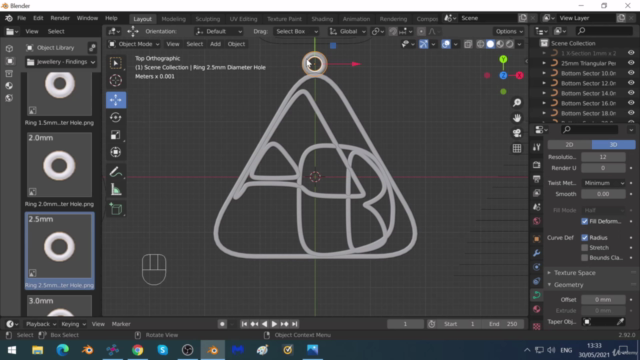This screenshot has height=360, width=640.
Task: Toggle visibility of 25mm Triangular Pendant
Action: point(631,63)
